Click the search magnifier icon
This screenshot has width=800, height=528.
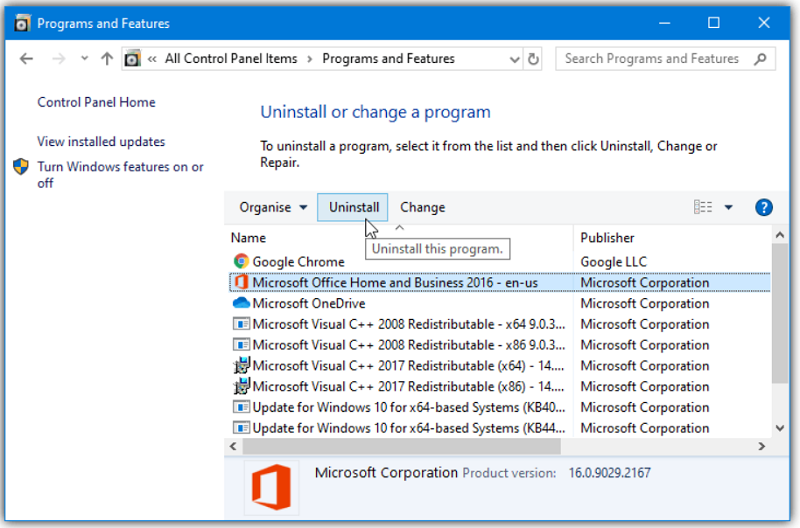coord(762,59)
